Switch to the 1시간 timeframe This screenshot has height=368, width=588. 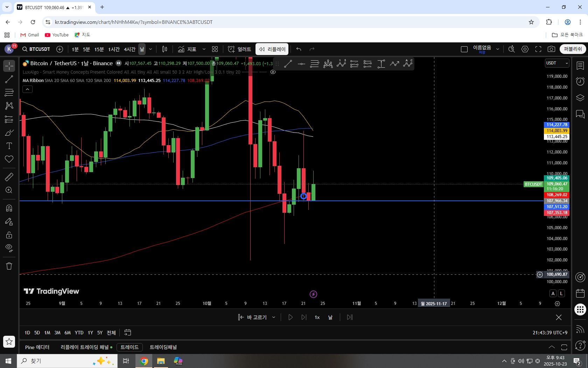point(114,49)
